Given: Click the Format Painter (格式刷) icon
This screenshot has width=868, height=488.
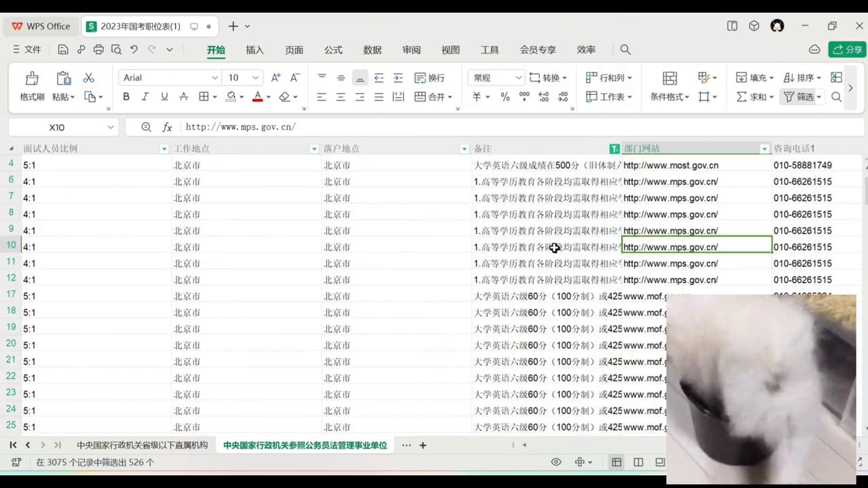Looking at the screenshot, I should [x=32, y=79].
